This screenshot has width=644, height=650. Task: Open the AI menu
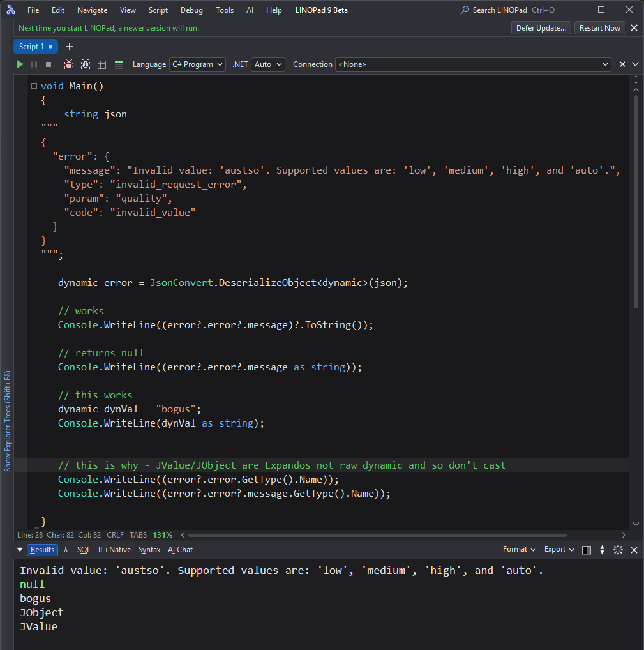tap(250, 10)
